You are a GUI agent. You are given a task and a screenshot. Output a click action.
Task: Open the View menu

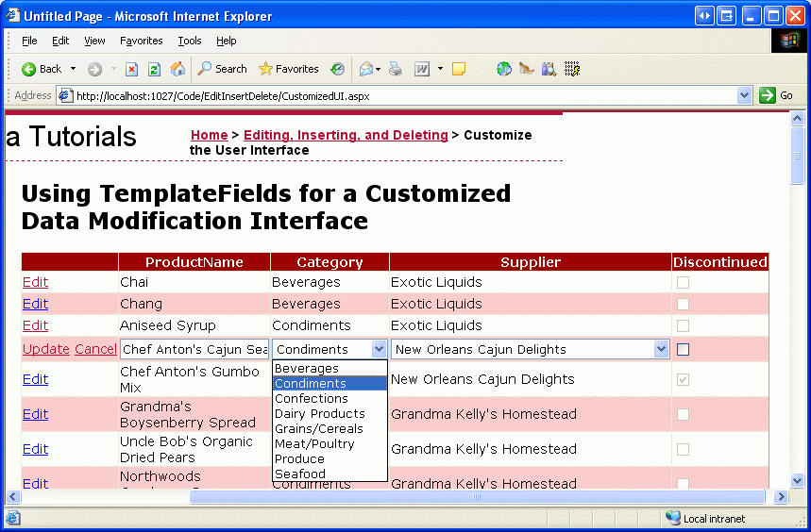point(94,41)
